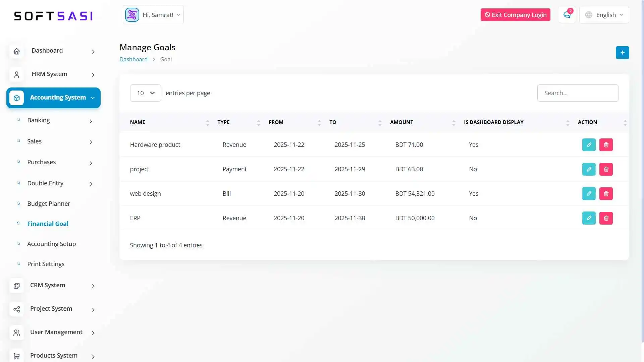Expand the User Management menu
This screenshot has width=644, height=362.
click(53, 333)
